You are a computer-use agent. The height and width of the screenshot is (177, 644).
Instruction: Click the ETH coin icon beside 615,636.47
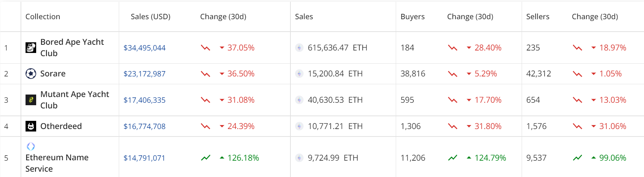299,48
